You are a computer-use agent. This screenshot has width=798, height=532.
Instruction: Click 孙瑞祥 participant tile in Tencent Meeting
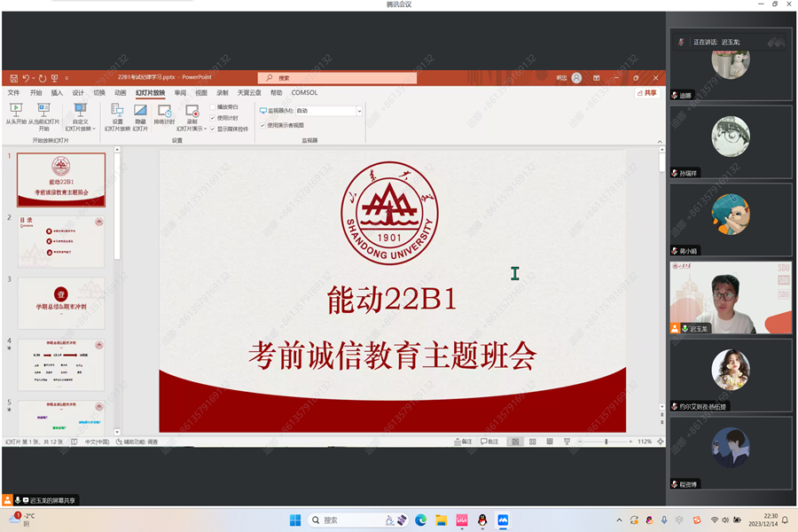(731, 143)
